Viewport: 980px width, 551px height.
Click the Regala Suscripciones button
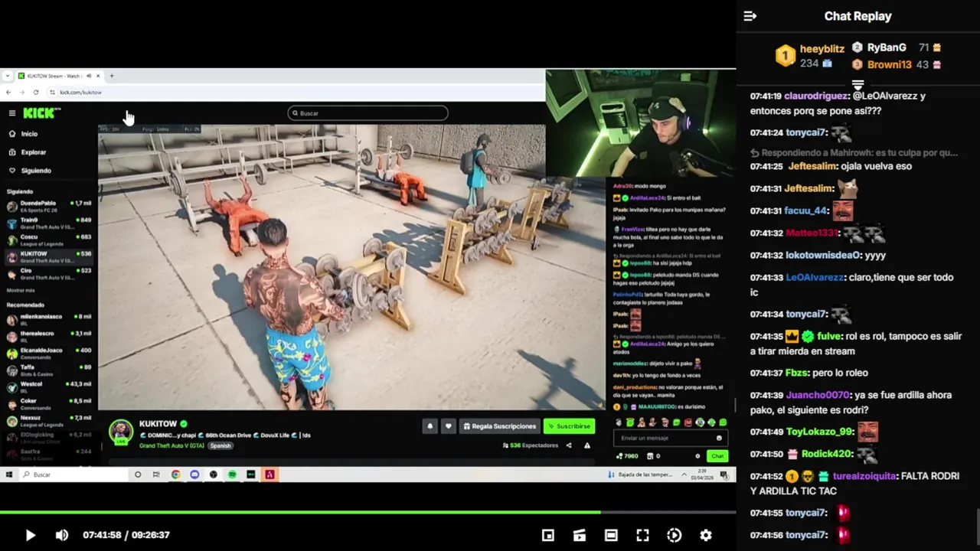499,426
